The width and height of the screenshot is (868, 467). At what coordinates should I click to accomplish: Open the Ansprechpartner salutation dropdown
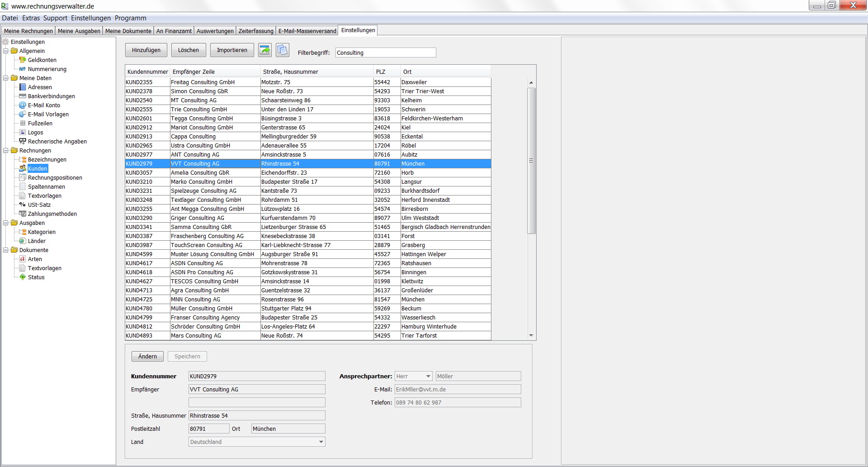tap(428, 376)
